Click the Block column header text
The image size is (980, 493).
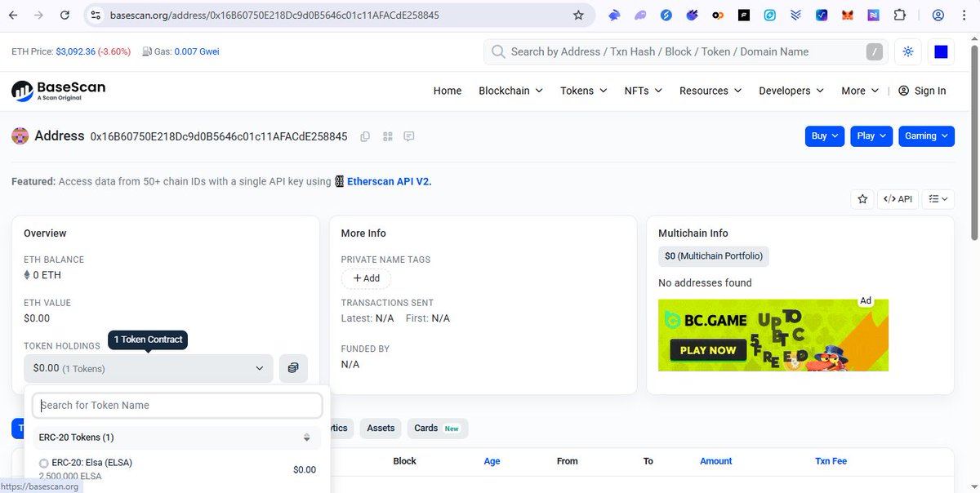click(x=405, y=461)
